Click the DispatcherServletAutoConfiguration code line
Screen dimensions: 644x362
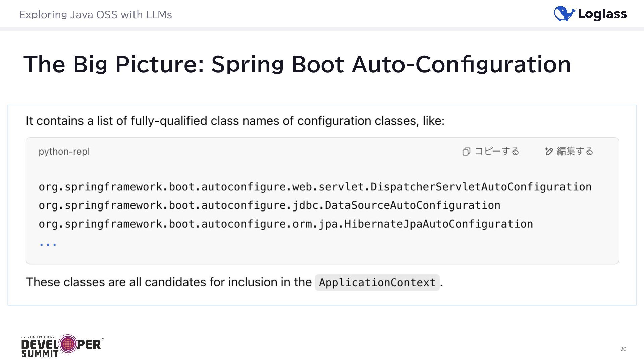point(315,187)
